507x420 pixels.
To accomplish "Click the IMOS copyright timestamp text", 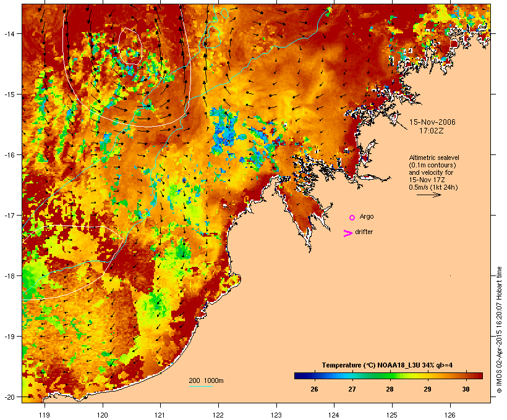I will (499, 330).
